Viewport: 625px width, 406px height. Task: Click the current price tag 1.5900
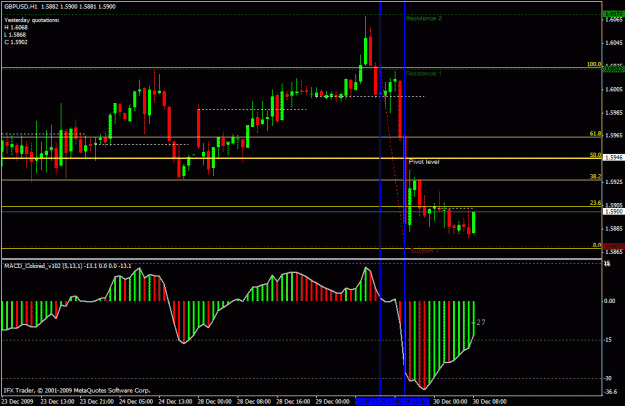pos(614,212)
